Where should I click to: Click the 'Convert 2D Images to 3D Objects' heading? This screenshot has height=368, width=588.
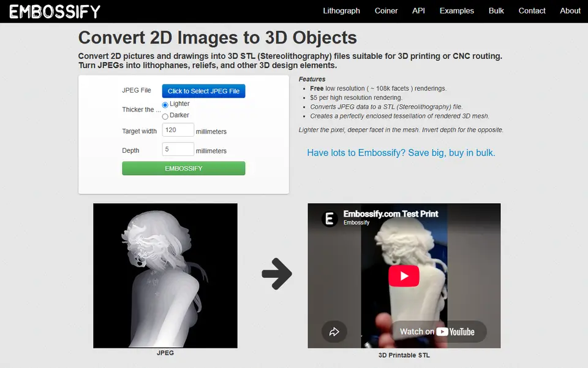pyautogui.click(x=217, y=37)
